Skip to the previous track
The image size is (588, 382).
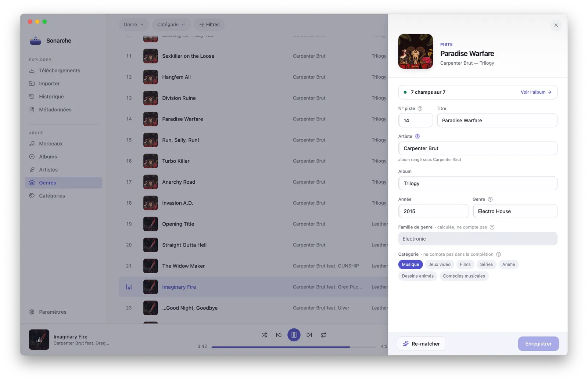279,335
